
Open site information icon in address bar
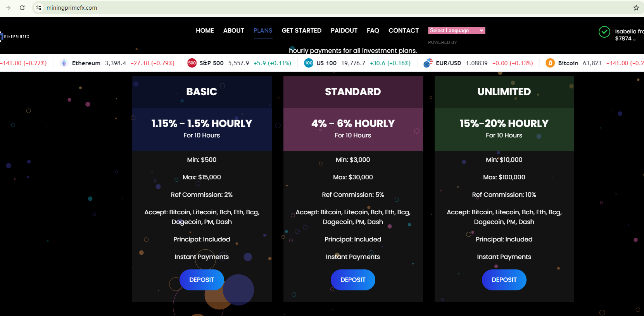pyautogui.click(x=39, y=8)
